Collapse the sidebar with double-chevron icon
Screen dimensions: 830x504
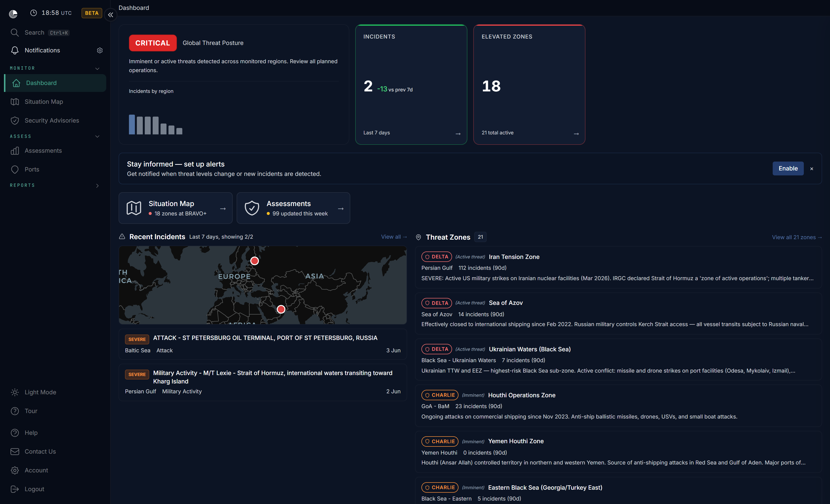click(x=110, y=15)
